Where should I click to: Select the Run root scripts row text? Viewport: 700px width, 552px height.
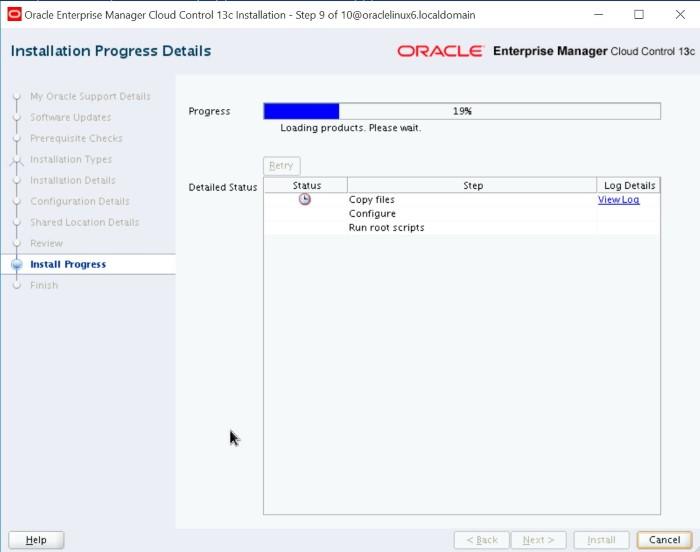387,227
